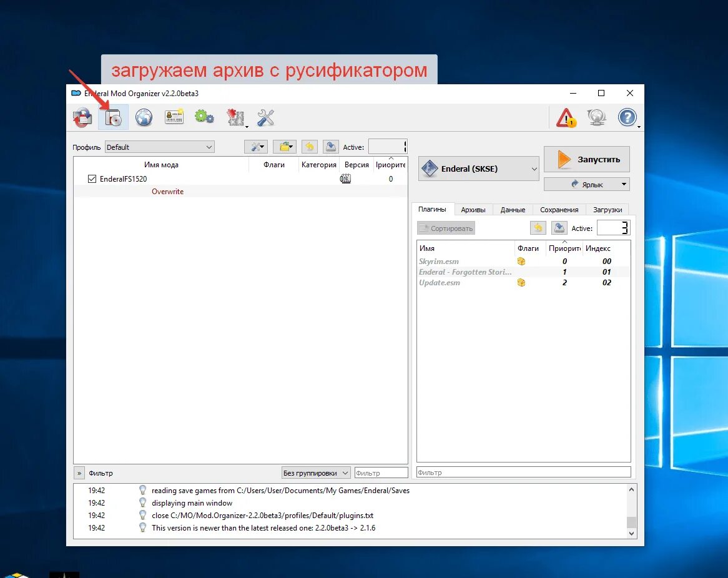Click log entry 'close C:/MO/Mod.Organizer'

262,516
